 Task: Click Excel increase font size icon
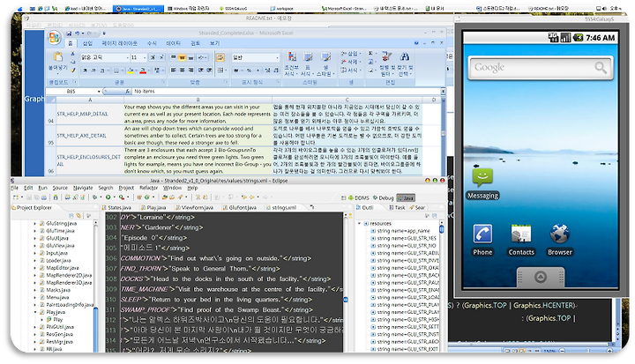click(153, 57)
